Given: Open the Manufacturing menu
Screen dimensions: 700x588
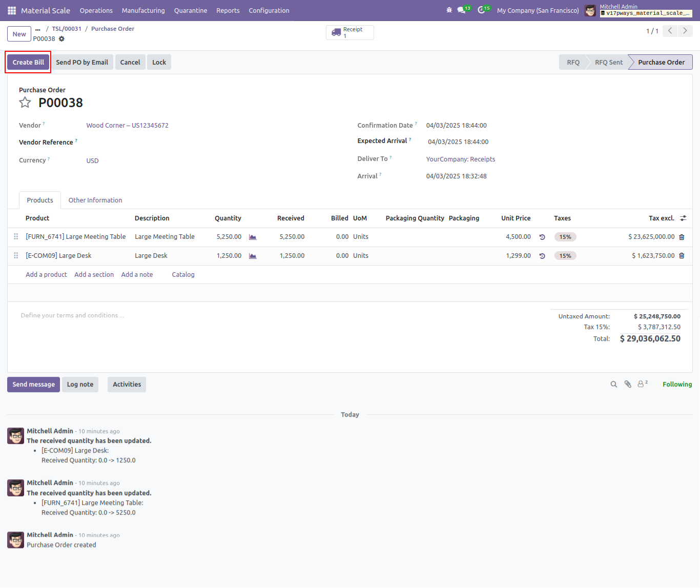Looking at the screenshot, I should tap(143, 10).
